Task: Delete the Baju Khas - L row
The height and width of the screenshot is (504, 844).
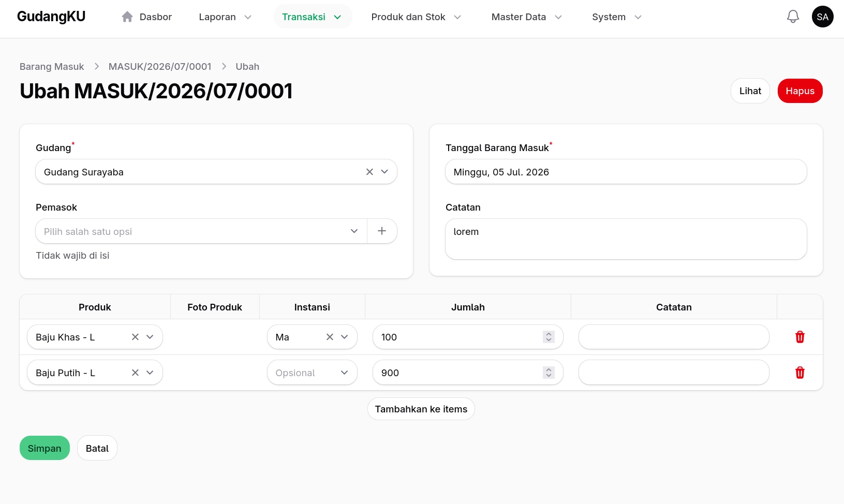Action: point(799,337)
